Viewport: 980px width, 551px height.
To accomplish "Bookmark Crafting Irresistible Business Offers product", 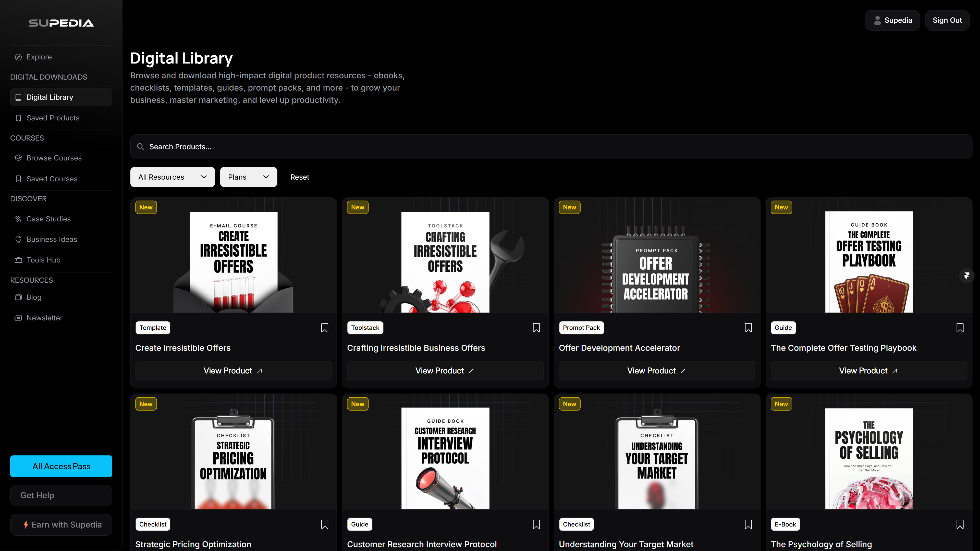I will click(536, 328).
